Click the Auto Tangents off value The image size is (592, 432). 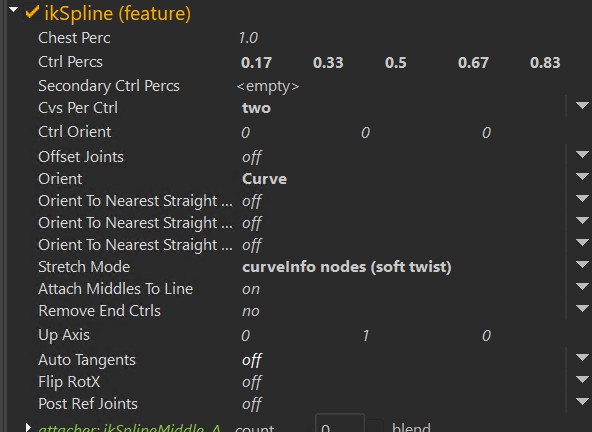coord(252,360)
